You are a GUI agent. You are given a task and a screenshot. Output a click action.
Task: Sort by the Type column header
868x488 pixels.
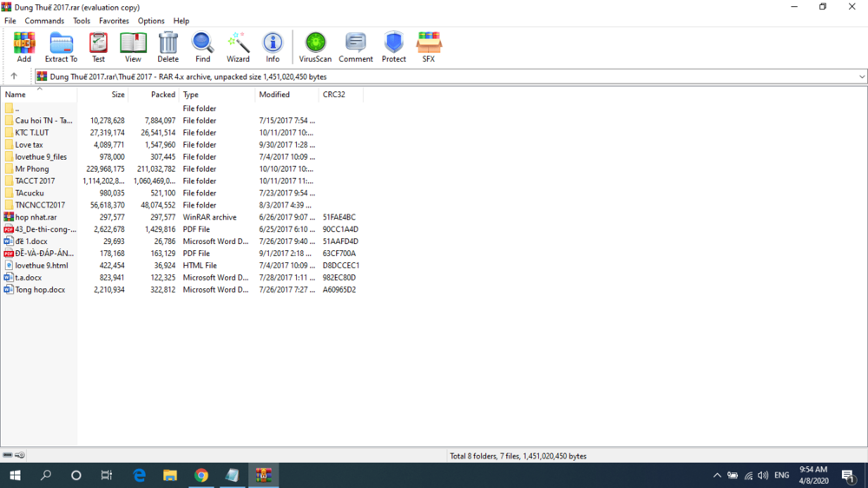217,94
